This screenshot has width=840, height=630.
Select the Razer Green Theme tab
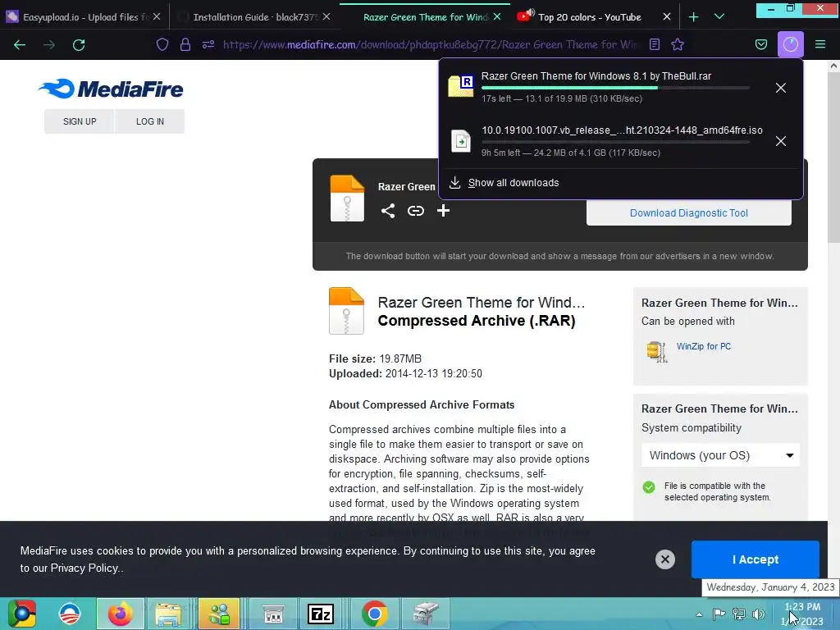(x=425, y=17)
